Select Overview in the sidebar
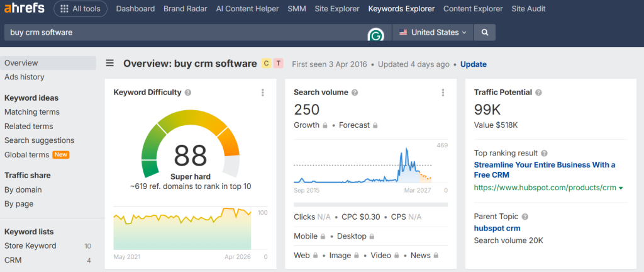The height and width of the screenshot is (272, 644). (x=48, y=63)
